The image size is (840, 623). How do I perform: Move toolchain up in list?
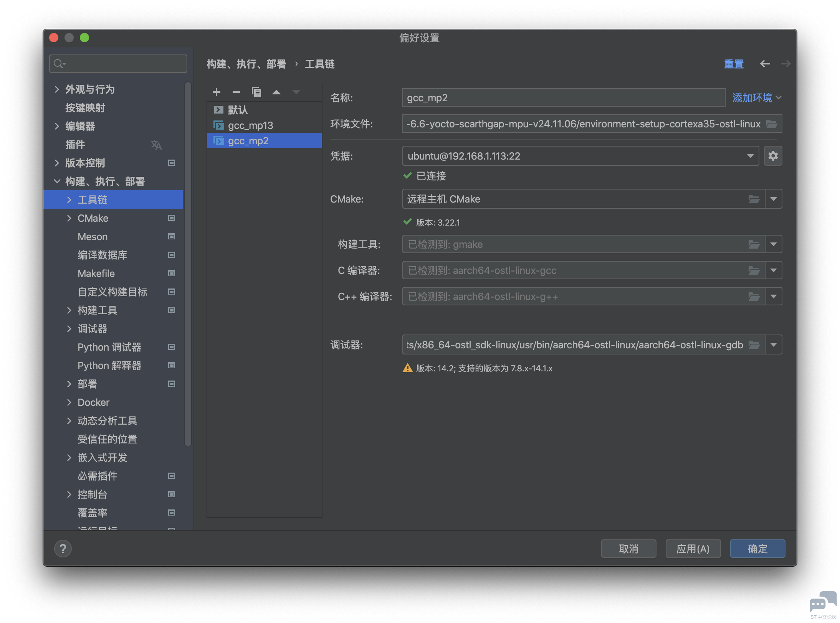(x=276, y=92)
